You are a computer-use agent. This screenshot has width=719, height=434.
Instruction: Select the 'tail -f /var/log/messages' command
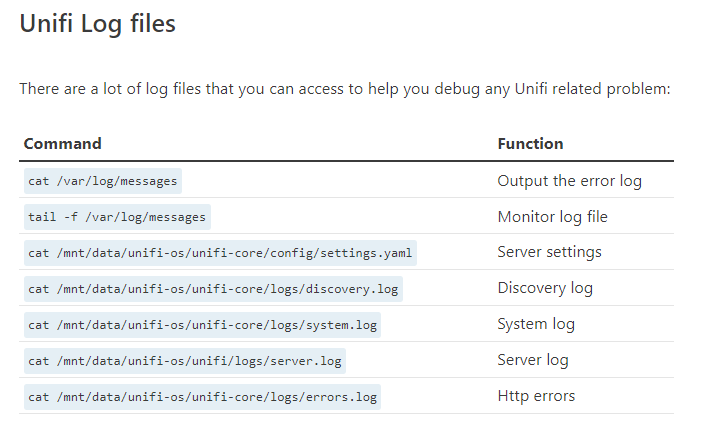(x=117, y=217)
